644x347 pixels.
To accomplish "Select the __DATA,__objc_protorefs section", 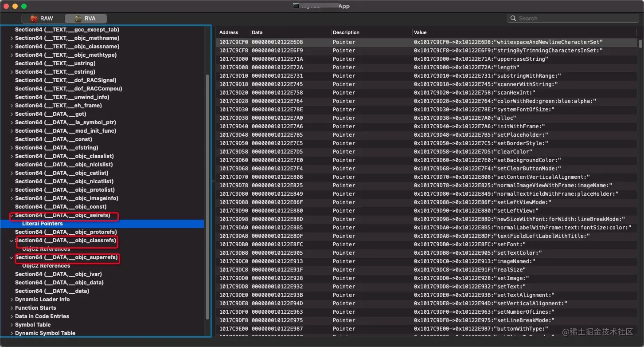I will click(66, 232).
